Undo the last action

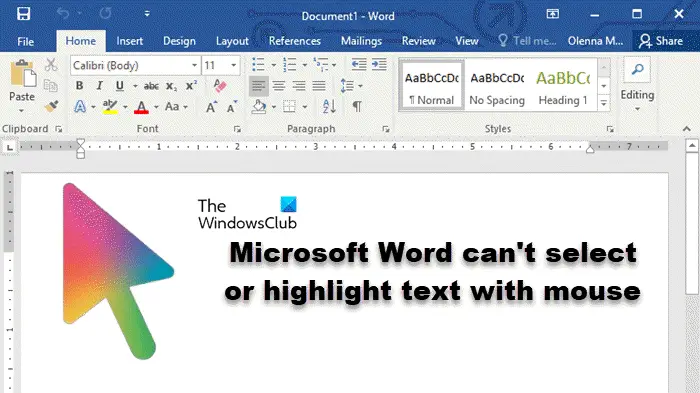63,14
